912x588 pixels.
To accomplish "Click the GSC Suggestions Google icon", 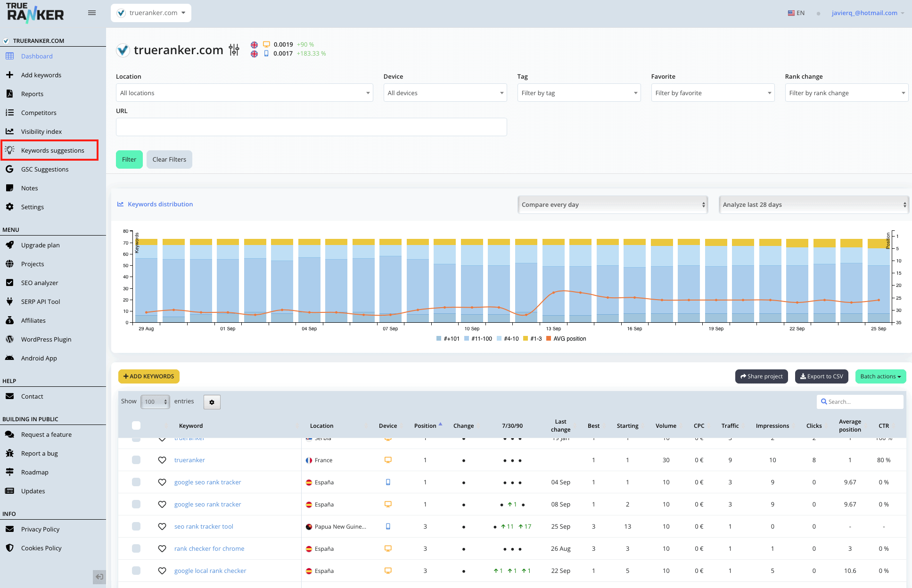I will click(x=9, y=169).
